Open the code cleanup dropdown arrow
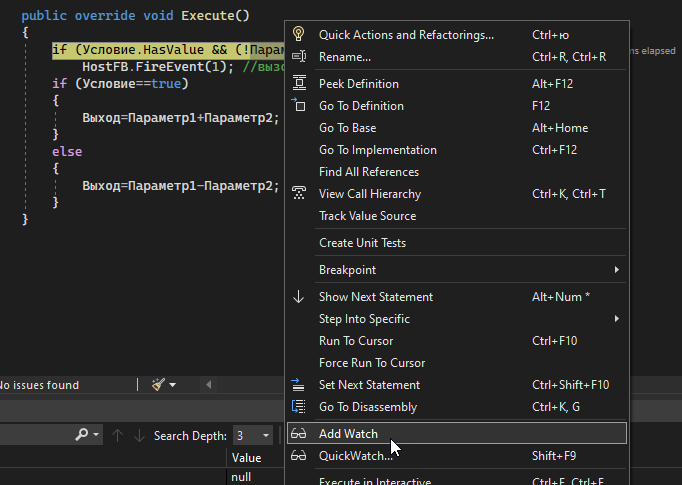682x485 pixels. (173, 385)
